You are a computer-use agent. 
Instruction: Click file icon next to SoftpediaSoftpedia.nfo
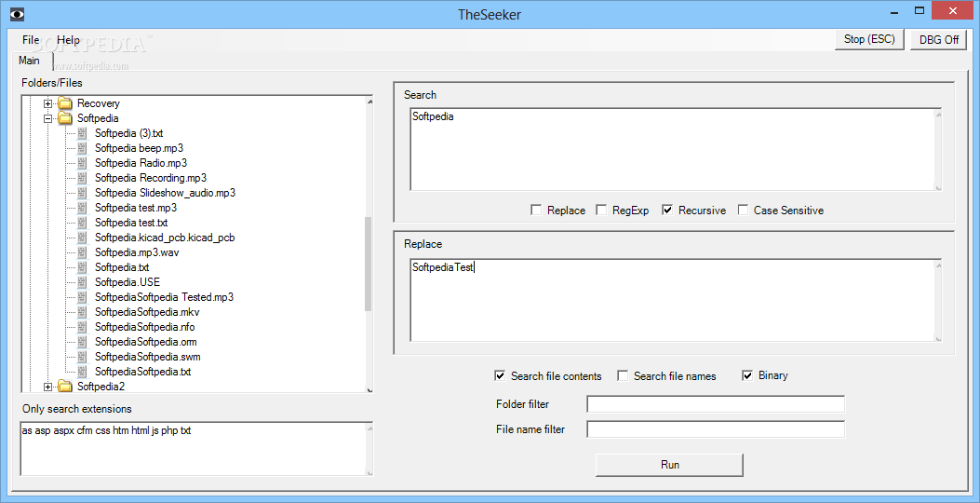[83, 327]
